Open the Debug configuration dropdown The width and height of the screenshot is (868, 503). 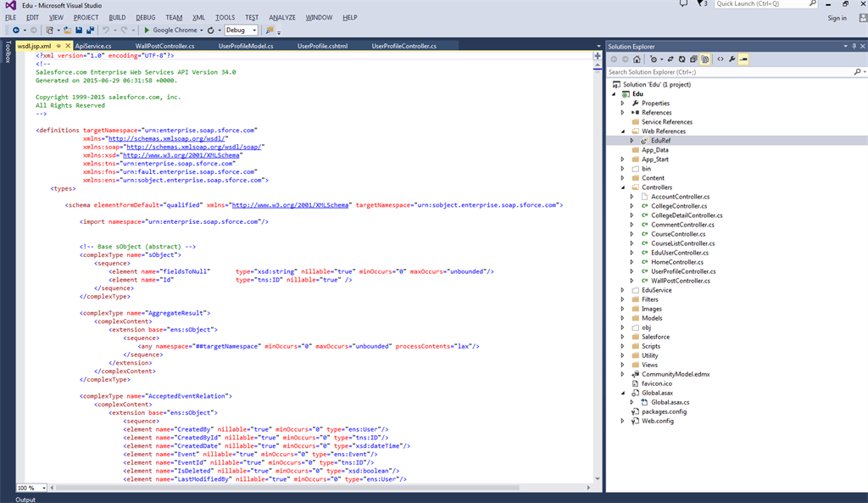click(x=242, y=31)
